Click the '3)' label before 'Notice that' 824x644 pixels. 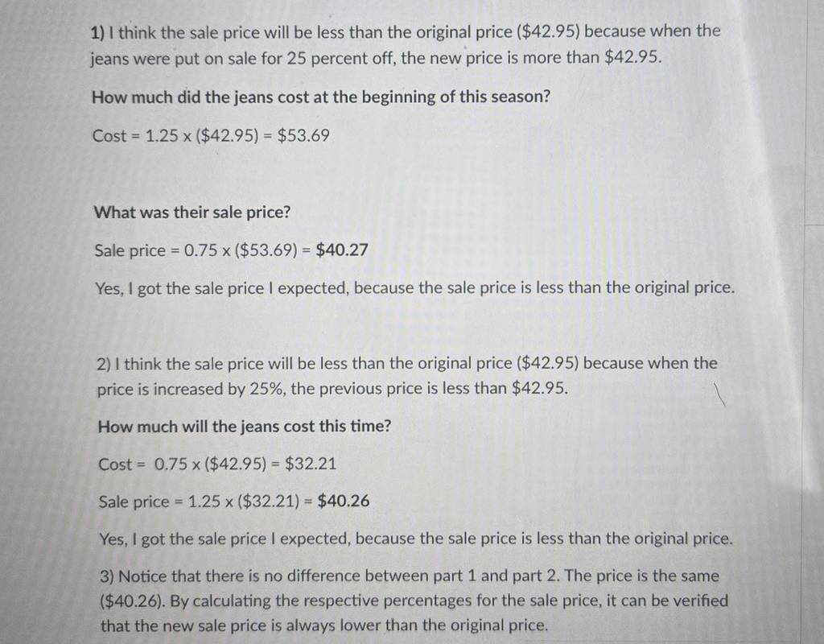pyautogui.click(x=107, y=576)
